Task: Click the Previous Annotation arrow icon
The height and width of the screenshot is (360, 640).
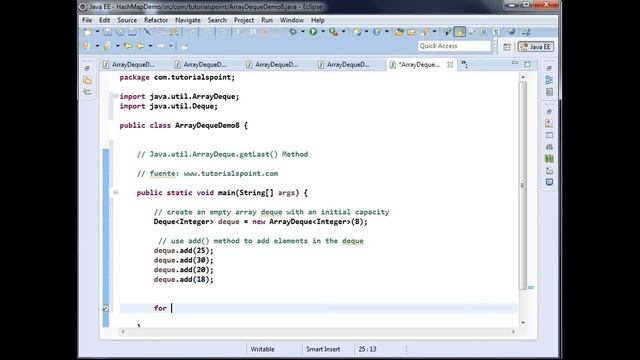Action: coord(107,46)
